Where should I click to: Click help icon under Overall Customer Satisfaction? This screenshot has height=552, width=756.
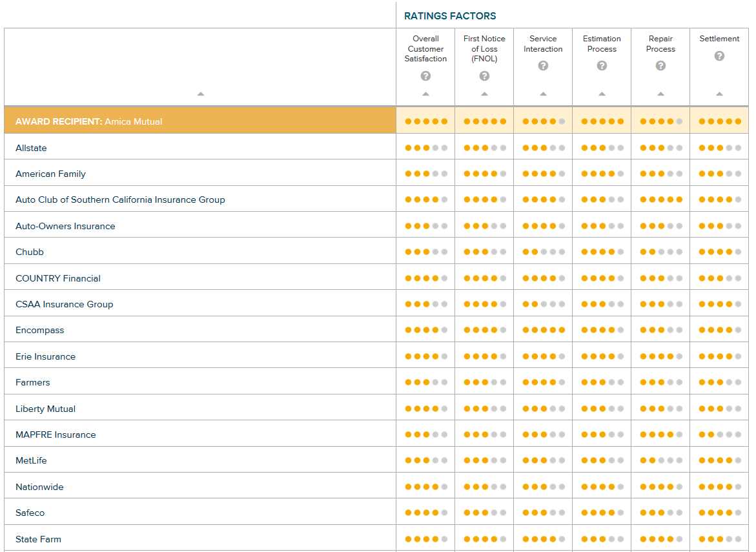tap(425, 76)
